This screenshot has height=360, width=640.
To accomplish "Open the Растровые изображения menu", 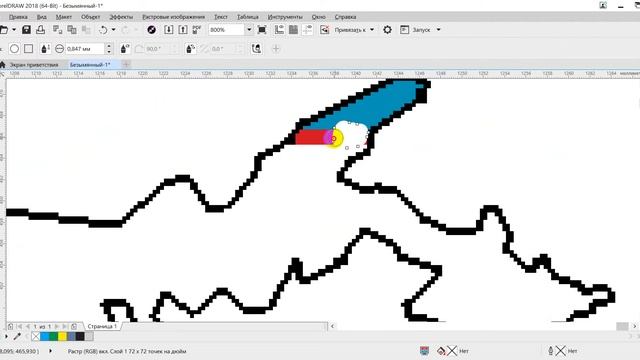I will 173,17.
